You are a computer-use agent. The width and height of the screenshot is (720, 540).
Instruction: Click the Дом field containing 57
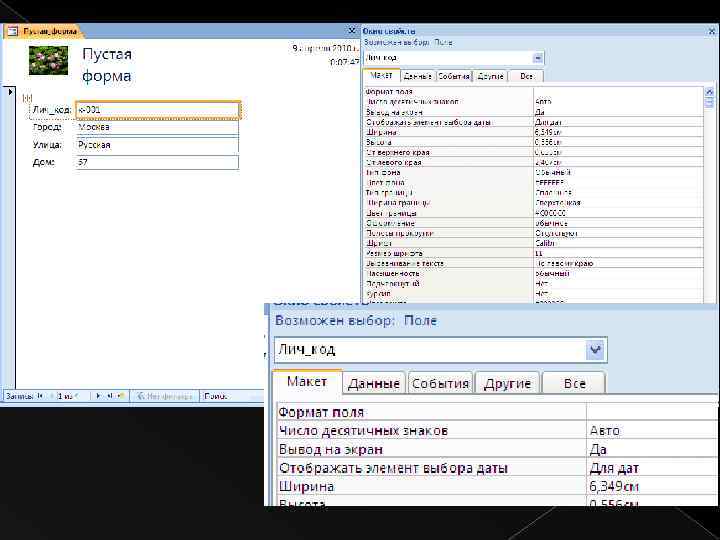coord(158,163)
